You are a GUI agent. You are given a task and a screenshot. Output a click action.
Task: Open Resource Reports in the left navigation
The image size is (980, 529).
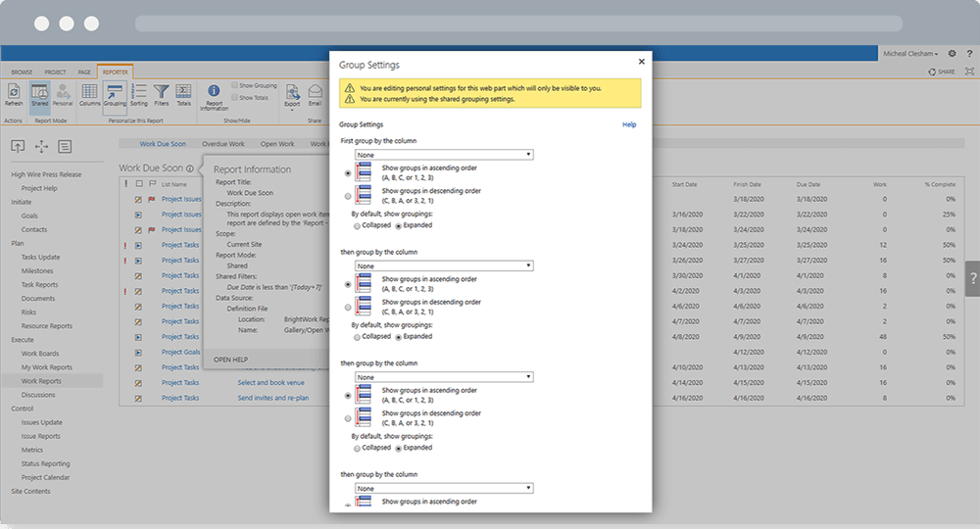click(47, 326)
